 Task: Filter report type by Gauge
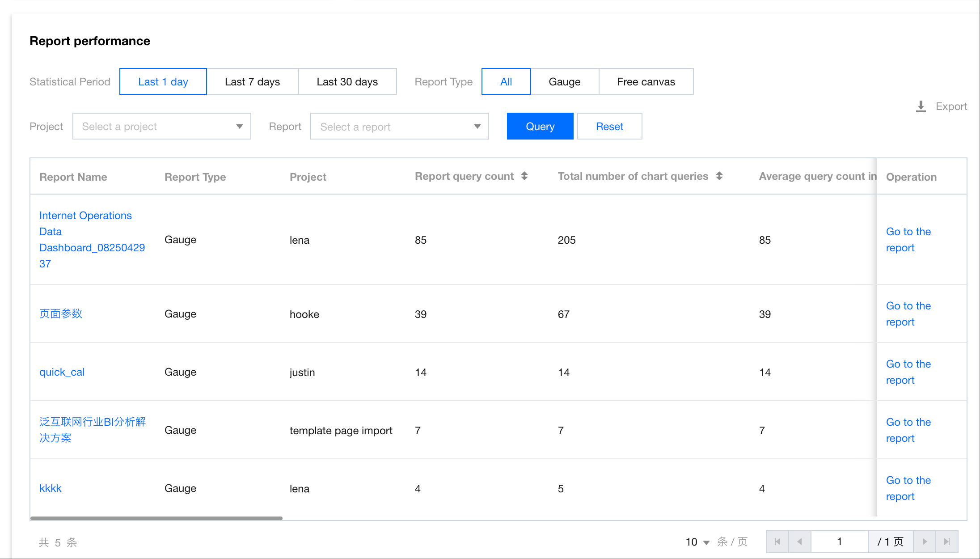pyautogui.click(x=564, y=82)
